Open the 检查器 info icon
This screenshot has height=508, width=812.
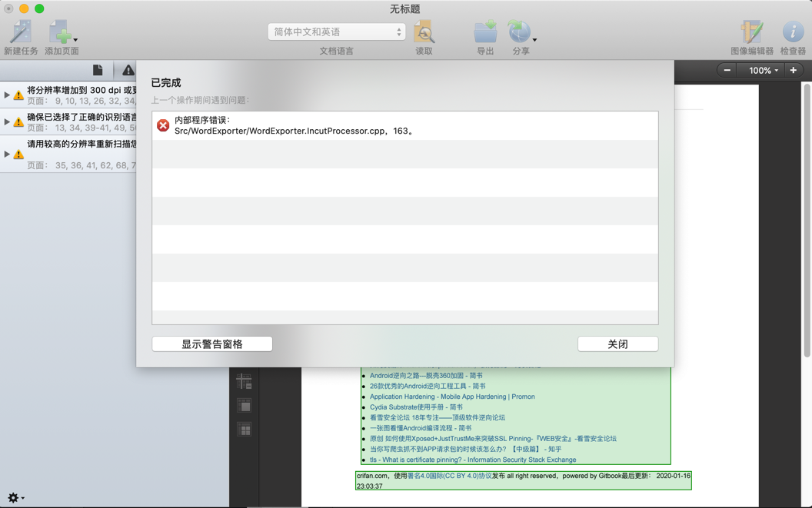793,32
